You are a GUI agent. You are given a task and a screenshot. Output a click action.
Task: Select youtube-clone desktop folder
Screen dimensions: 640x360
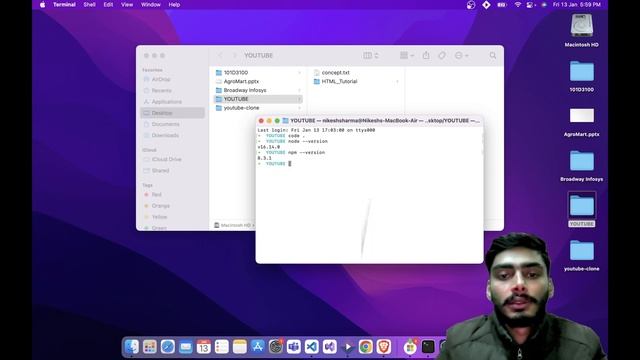[x=582, y=250]
